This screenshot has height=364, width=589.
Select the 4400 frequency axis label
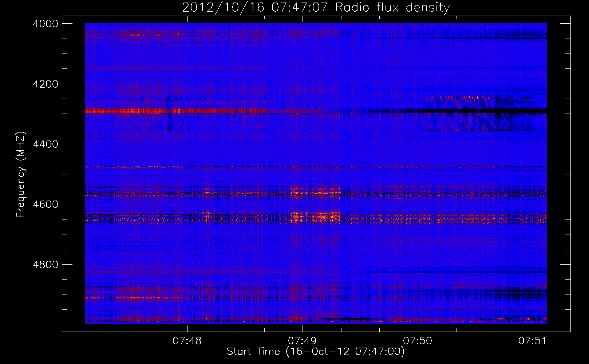click(x=46, y=144)
